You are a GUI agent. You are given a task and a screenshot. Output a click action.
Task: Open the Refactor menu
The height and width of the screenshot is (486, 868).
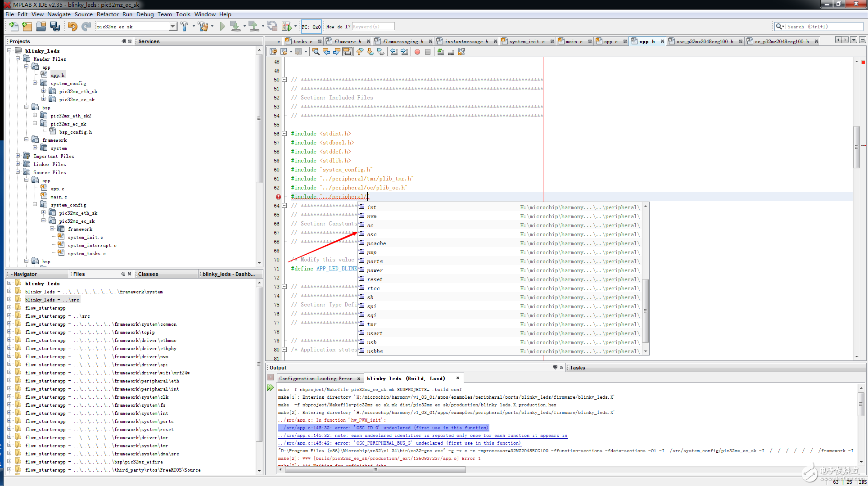pos(108,14)
